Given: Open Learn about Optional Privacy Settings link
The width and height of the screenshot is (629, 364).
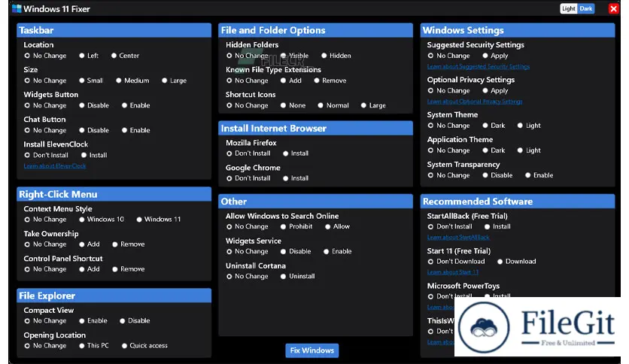Looking at the screenshot, I should (475, 102).
